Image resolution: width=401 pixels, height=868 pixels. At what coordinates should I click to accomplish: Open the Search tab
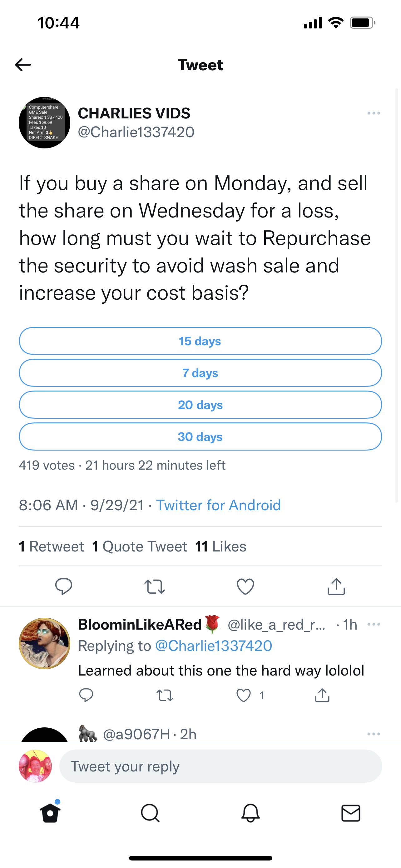pyautogui.click(x=150, y=813)
